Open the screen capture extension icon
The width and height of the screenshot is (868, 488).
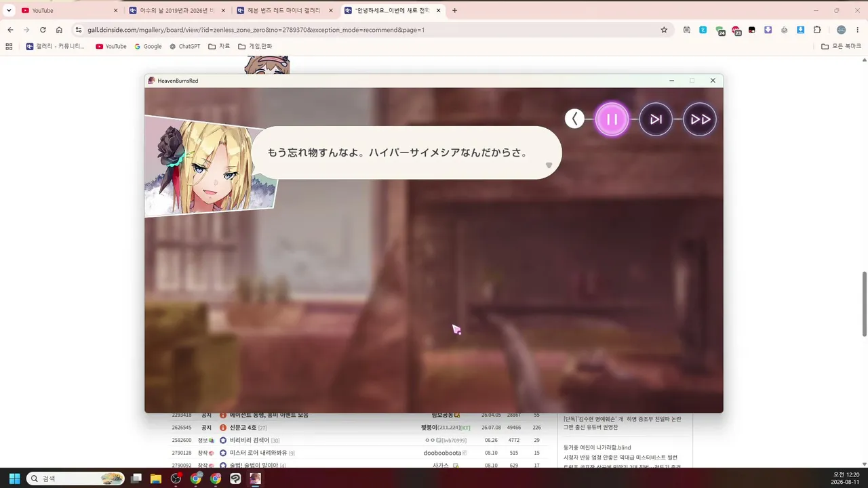click(687, 30)
